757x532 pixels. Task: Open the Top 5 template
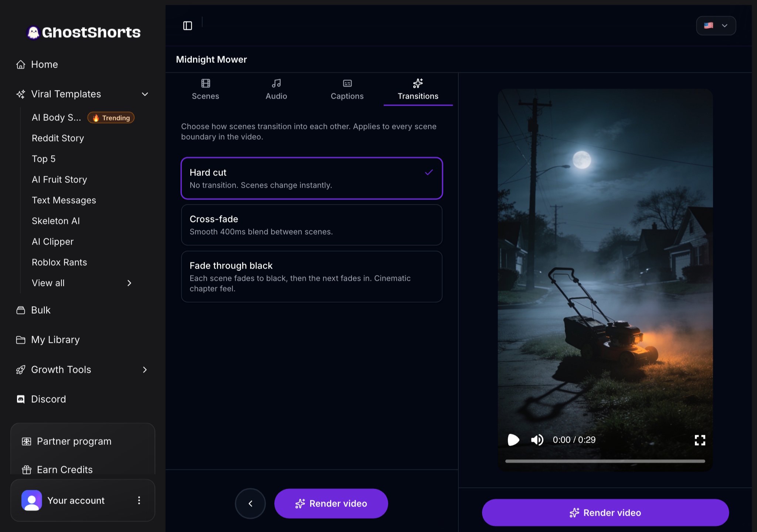coord(44,159)
